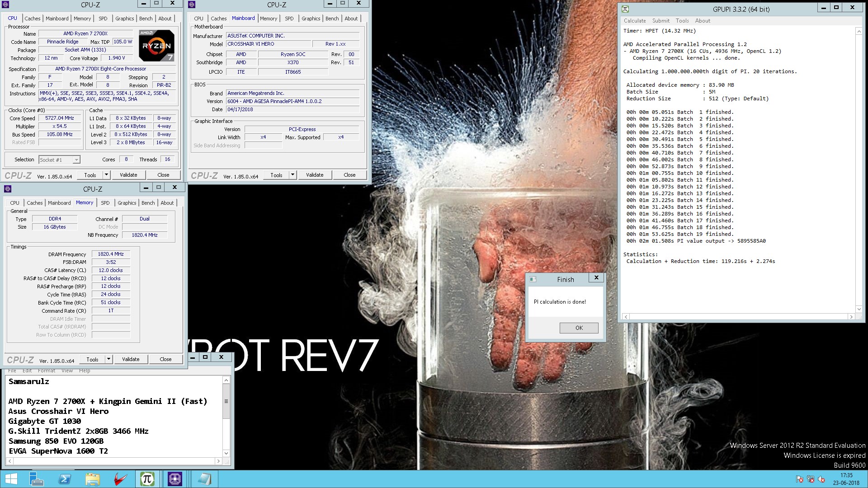Click GPUPI log scroll-down arrow
Image resolution: width=868 pixels, height=488 pixels.
tap(859, 309)
